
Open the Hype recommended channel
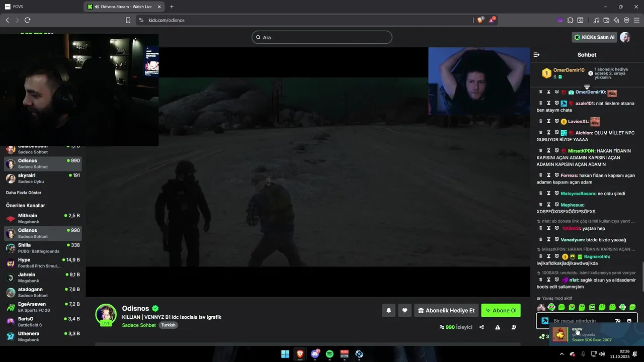(x=43, y=262)
